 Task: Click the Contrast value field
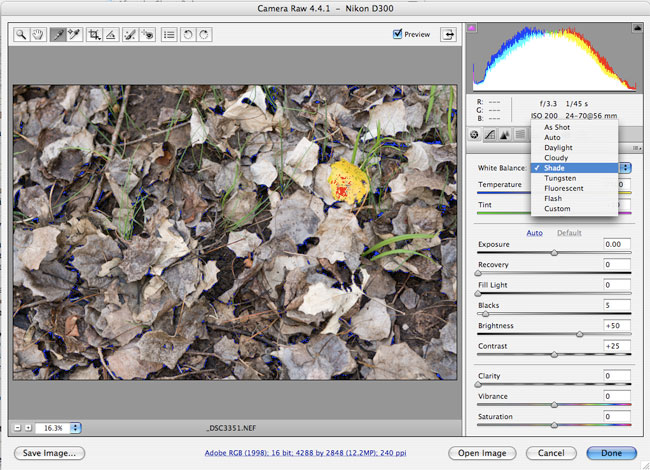click(x=617, y=346)
